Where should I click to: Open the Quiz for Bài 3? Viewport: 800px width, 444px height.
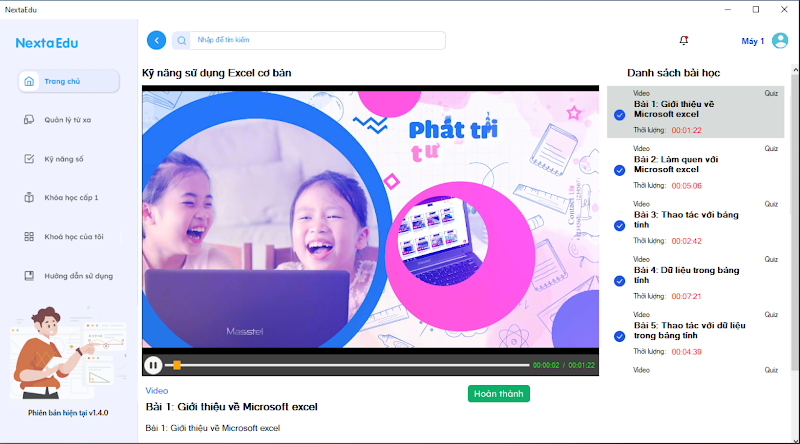point(771,204)
